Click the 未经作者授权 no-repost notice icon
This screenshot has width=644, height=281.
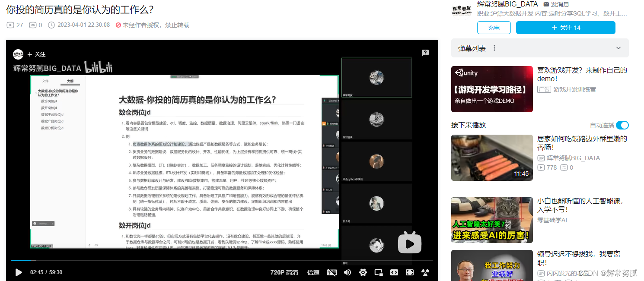click(x=118, y=25)
